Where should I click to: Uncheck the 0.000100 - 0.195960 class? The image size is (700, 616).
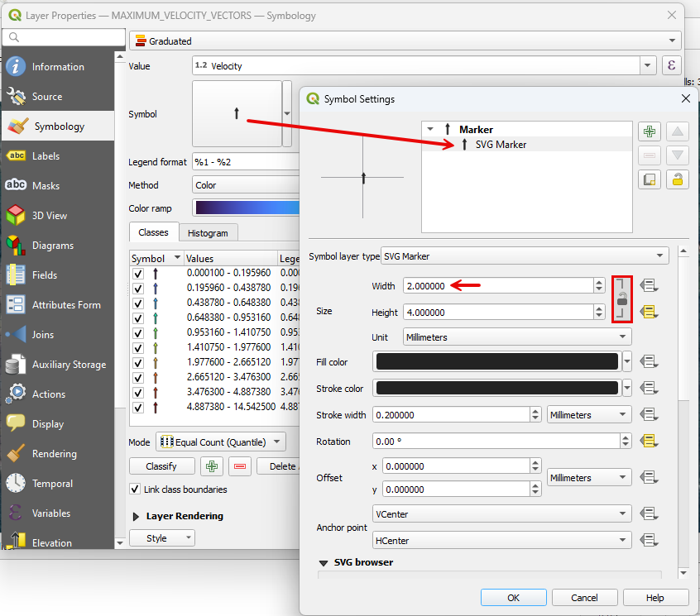pyautogui.click(x=138, y=273)
